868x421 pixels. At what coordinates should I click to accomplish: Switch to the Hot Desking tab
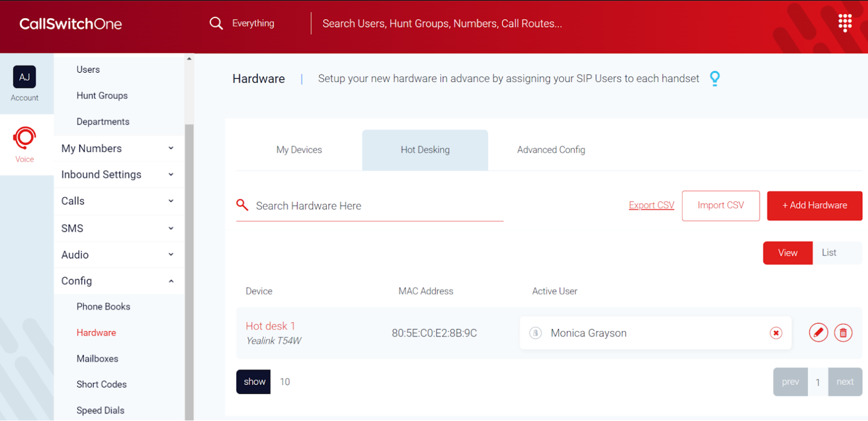click(x=425, y=150)
